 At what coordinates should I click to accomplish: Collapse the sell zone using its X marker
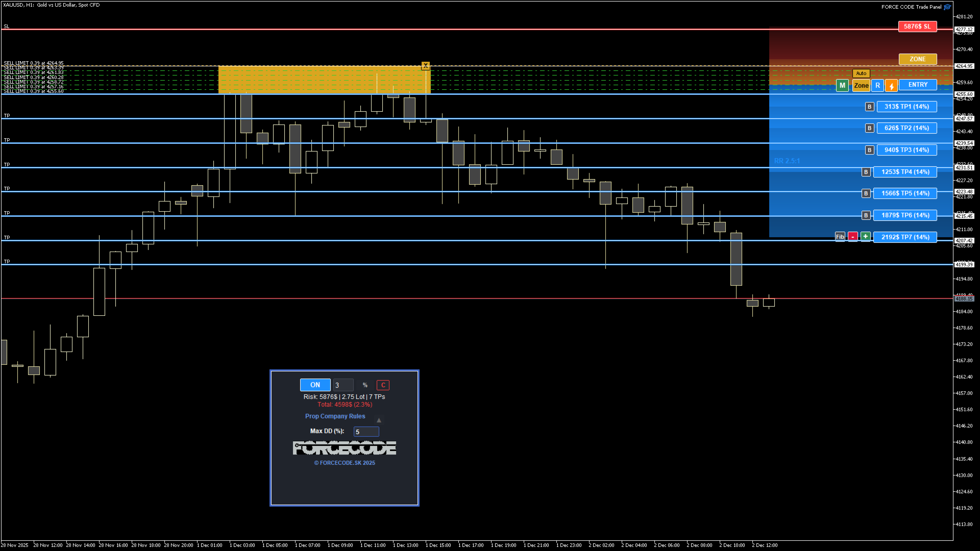426,66
